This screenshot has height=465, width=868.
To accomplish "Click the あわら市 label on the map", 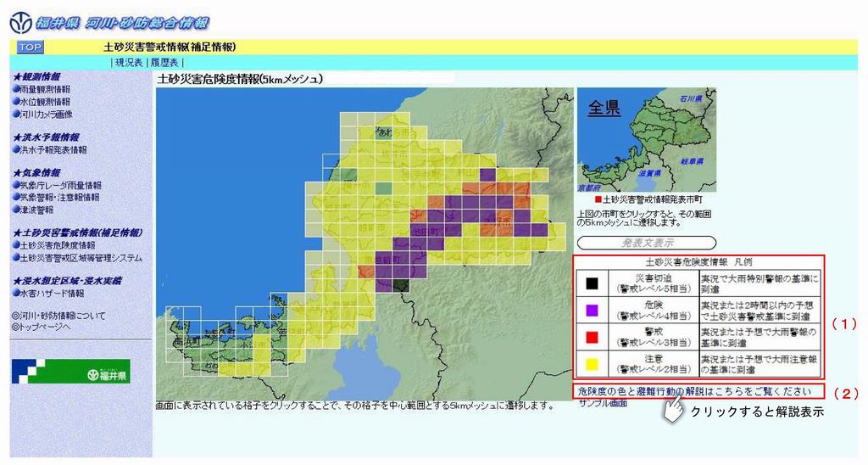I will [x=393, y=133].
